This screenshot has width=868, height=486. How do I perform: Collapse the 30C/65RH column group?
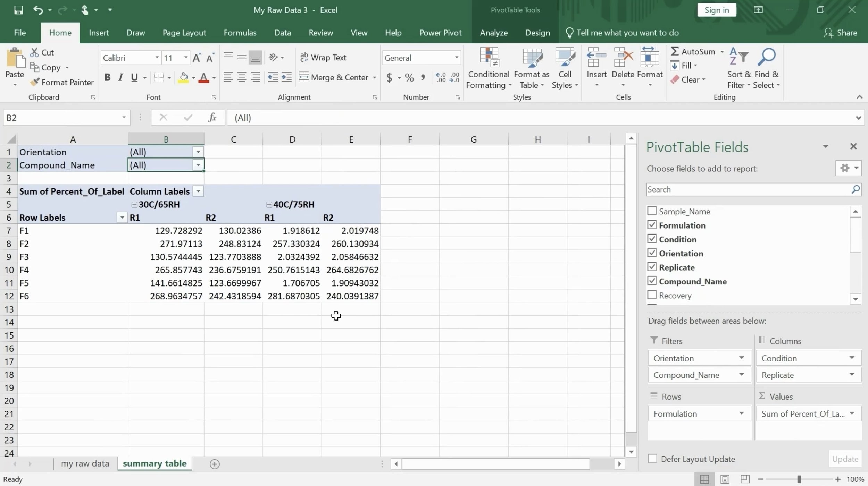(134, 205)
